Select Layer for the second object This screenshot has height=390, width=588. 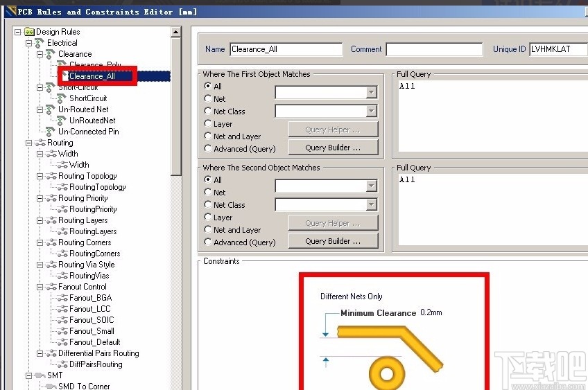tap(208, 217)
